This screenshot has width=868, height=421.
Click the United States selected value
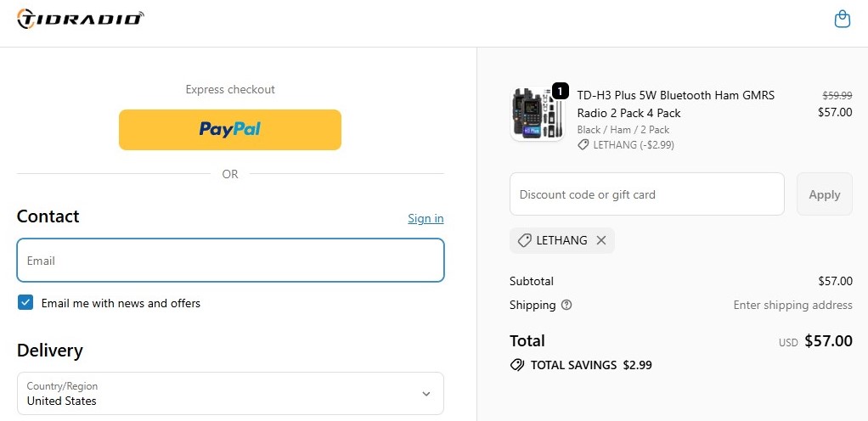62,401
